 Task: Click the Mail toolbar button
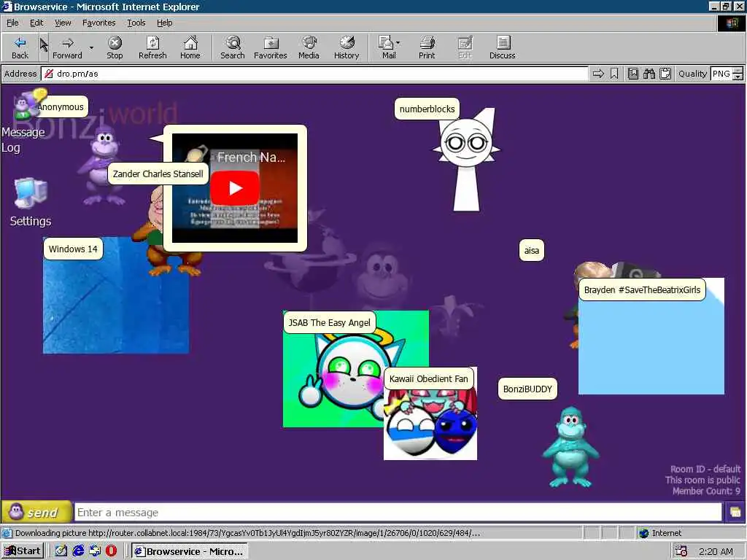point(387,47)
